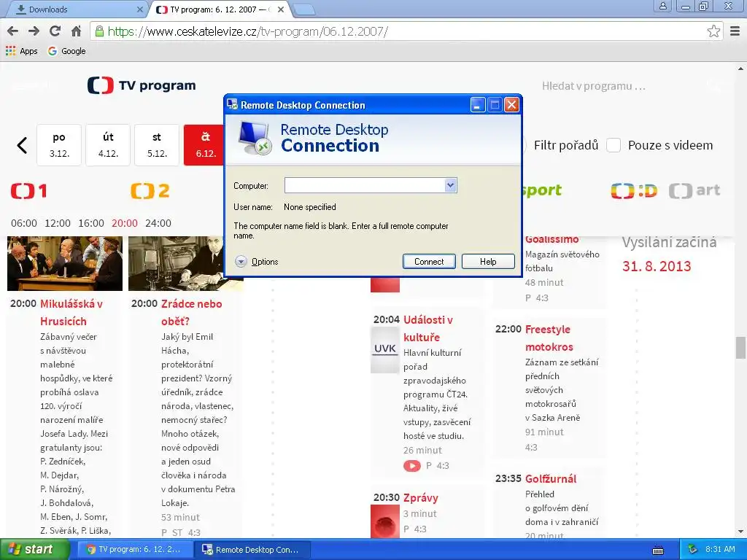Viewport: 747px width, 560px height.
Task: Select the ČT sport channel logo
Action: click(x=542, y=190)
